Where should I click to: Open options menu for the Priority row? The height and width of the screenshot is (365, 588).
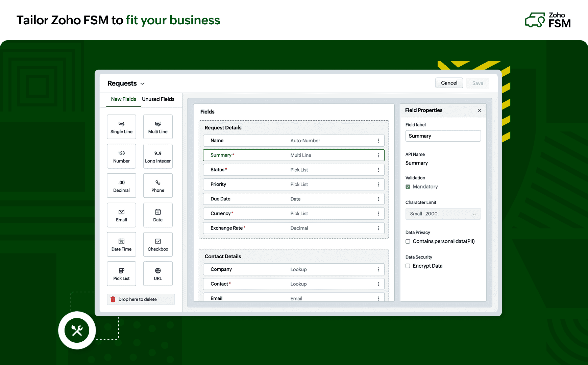(378, 184)
